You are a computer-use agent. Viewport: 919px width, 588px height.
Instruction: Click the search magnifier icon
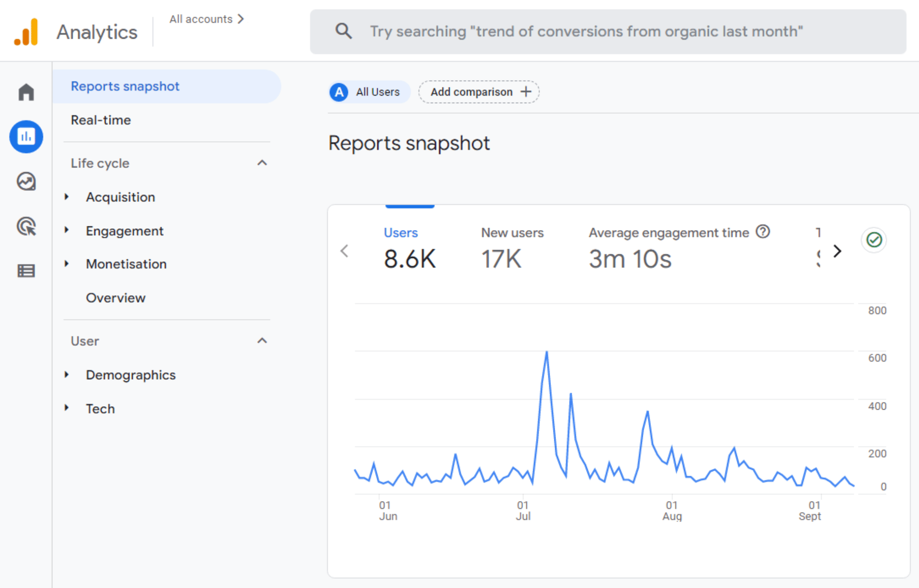pos(343,31)
